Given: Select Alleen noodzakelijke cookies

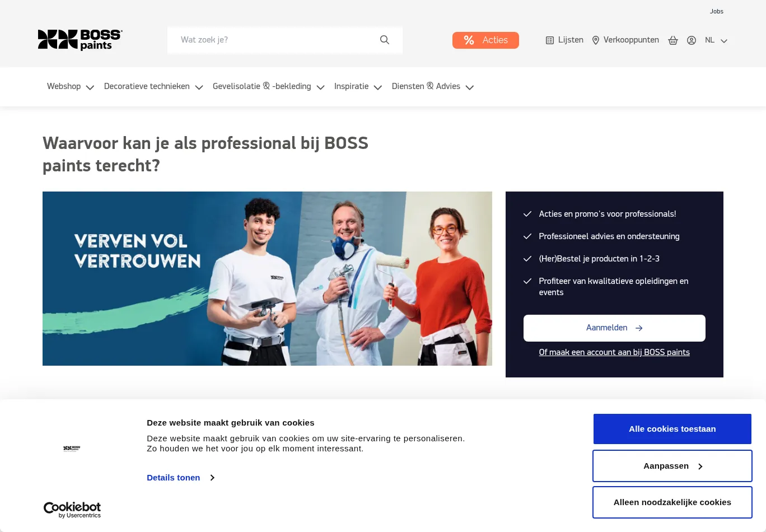Looking at the screenshot, I should (x=672, y=502).
